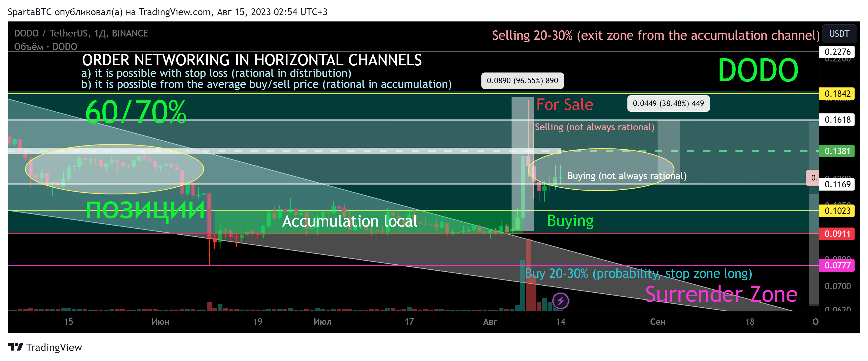
Task: Click 'Selling (not always rational)' annotation
Action: pyautogui.click(x=594, y=127)
